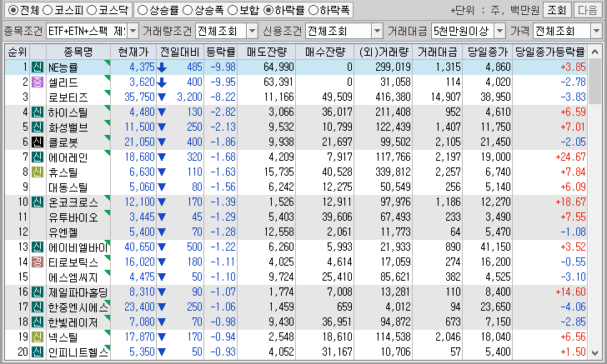Viewport: 607px width, 364px height.
Task: Click the 신 badge icon beside 한빛레이저
Action: click(x=38, y=322)
